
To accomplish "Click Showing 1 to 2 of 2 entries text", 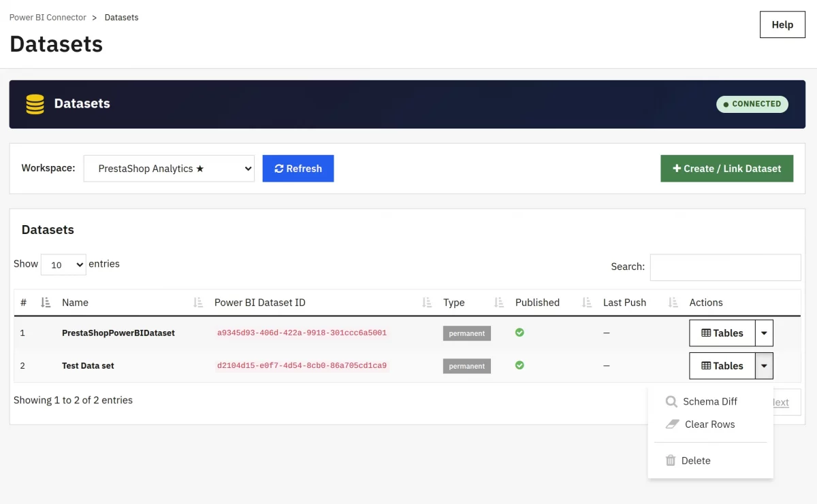I will [x=73, y=400].
